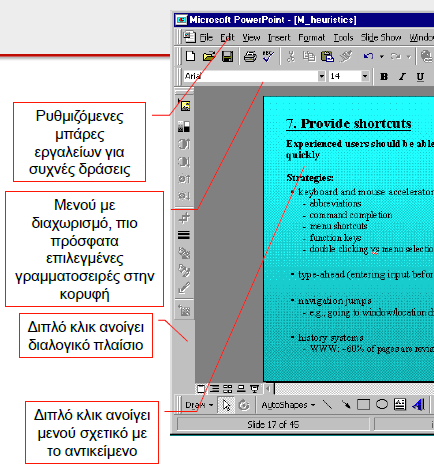Toggle Underline formatting
Screen dimensions: 434x475
(x=420, y=77)
